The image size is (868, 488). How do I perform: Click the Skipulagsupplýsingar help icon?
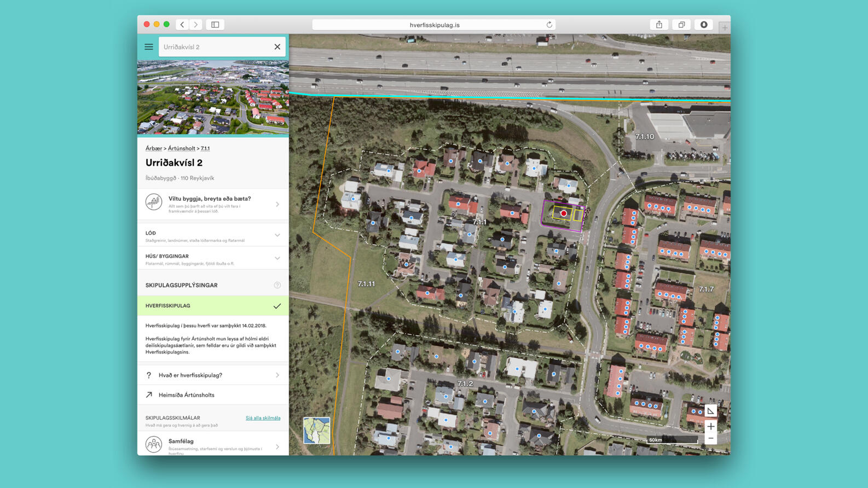coord(277,285)
